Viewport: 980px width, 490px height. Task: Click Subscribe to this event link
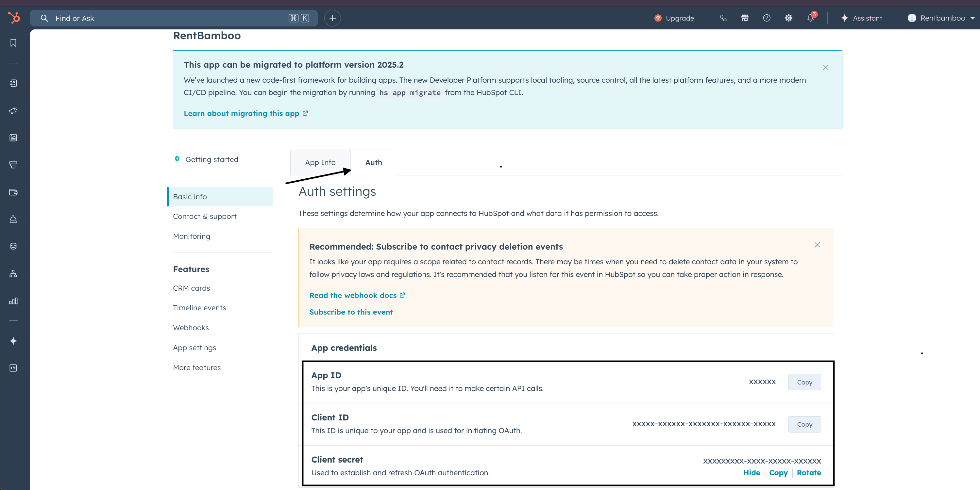click(351, 312)
